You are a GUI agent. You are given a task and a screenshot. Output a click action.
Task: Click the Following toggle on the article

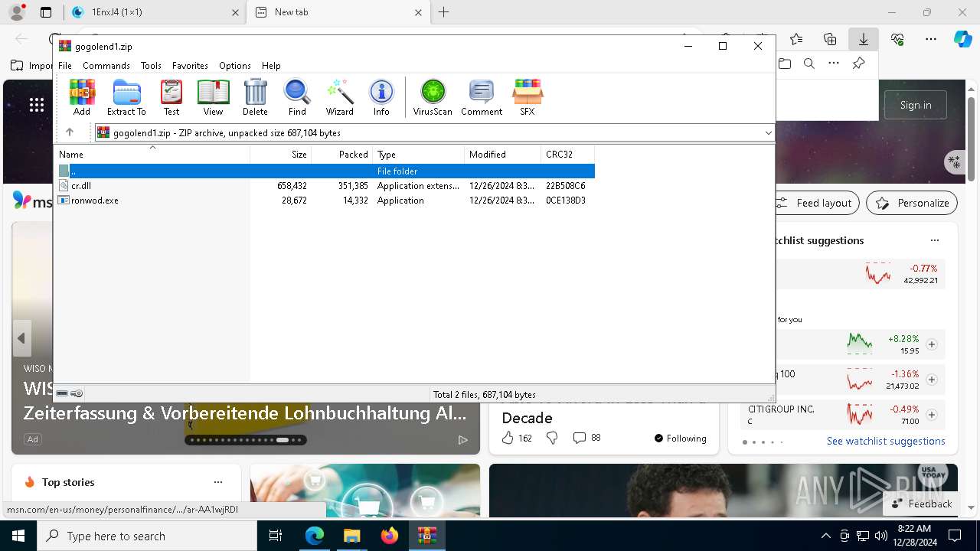point(681,439)
